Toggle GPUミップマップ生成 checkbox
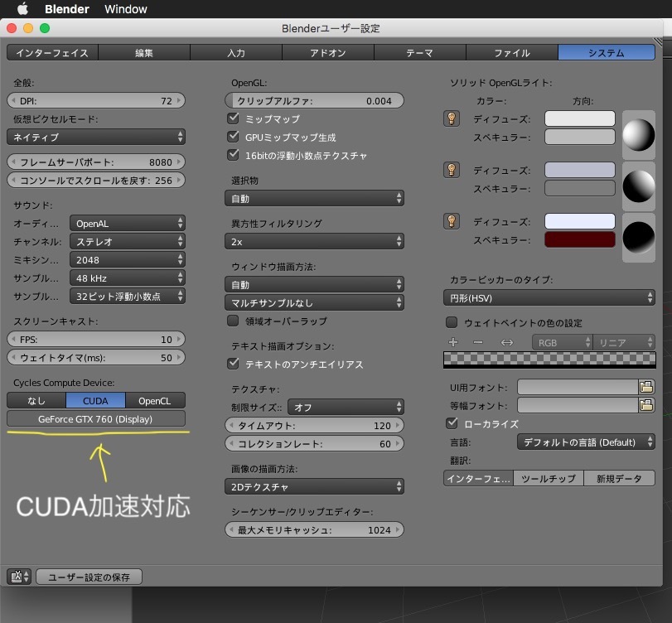This screenshot has height=623, width=672. (233, 137)
